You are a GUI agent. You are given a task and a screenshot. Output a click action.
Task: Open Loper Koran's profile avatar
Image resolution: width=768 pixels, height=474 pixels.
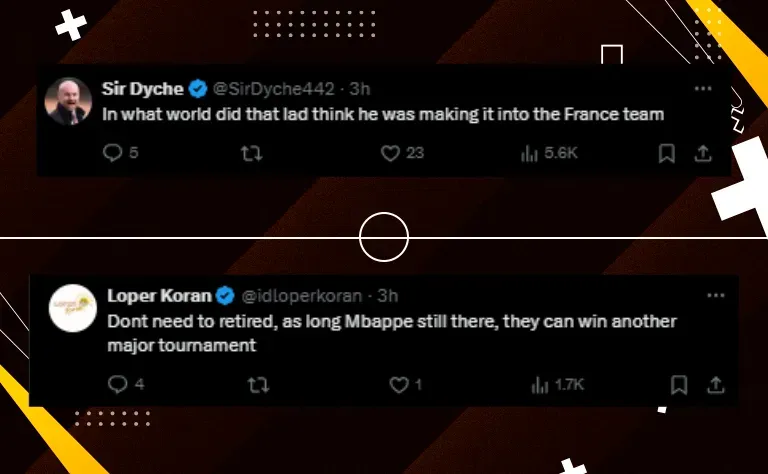73,308
